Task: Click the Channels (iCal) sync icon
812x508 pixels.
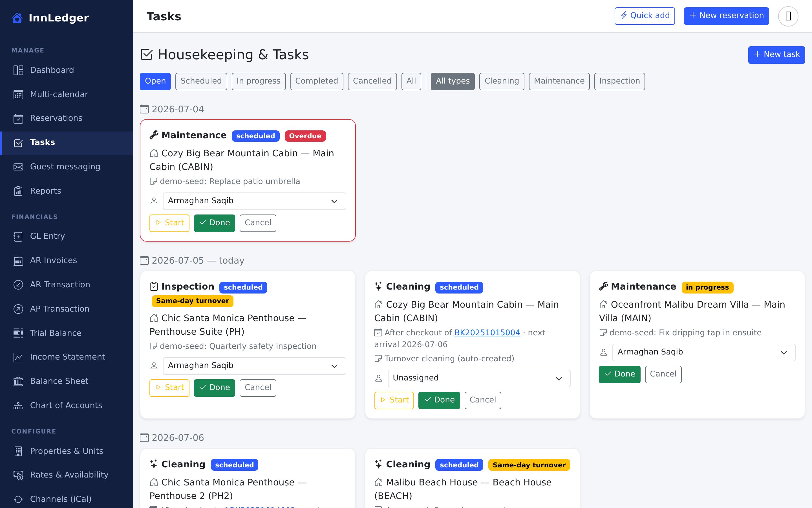Action: click(x=18, y=499)
